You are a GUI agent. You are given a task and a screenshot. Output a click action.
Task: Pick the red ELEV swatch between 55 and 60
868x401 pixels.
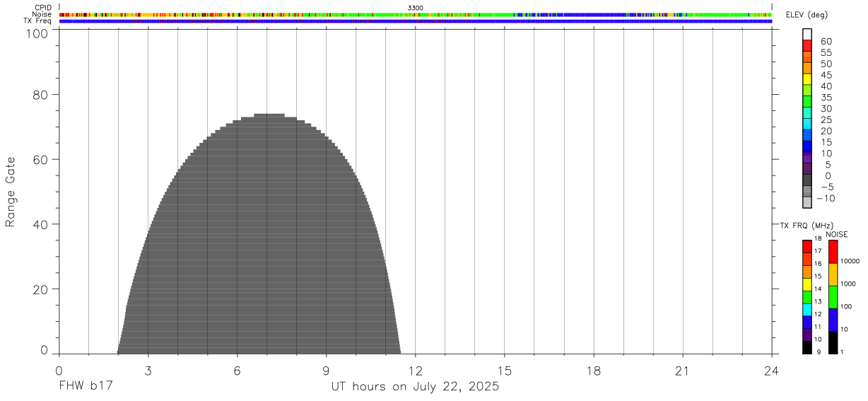pos(807,45)
